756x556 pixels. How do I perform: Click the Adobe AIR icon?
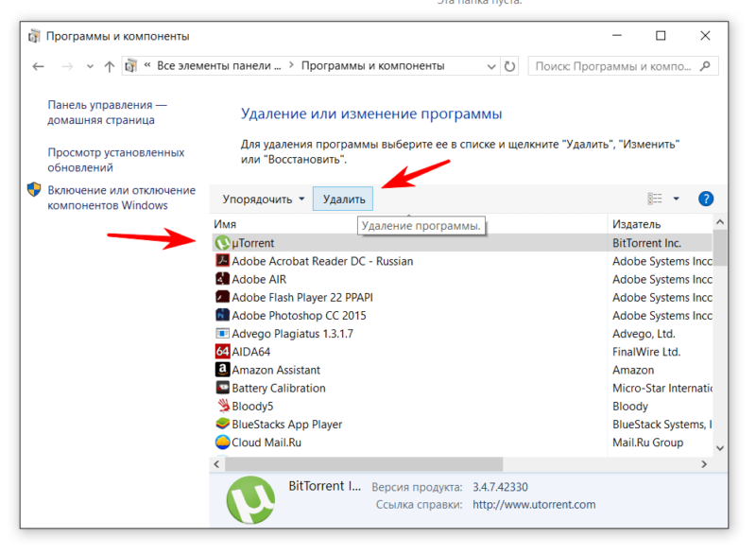pyautogui.click(x=222, y=279)
